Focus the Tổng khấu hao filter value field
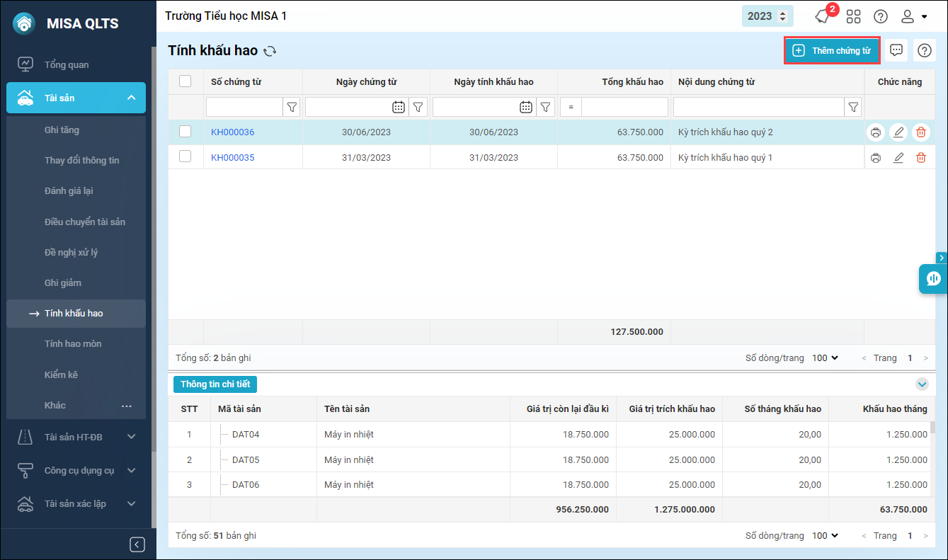The image size is (948, 560). (x=624, y=107)
